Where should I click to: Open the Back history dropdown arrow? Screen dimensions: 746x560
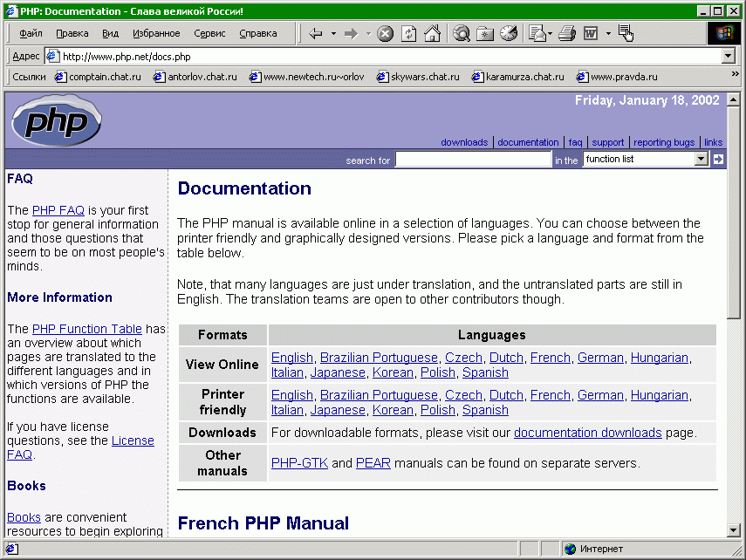[333, 34]
